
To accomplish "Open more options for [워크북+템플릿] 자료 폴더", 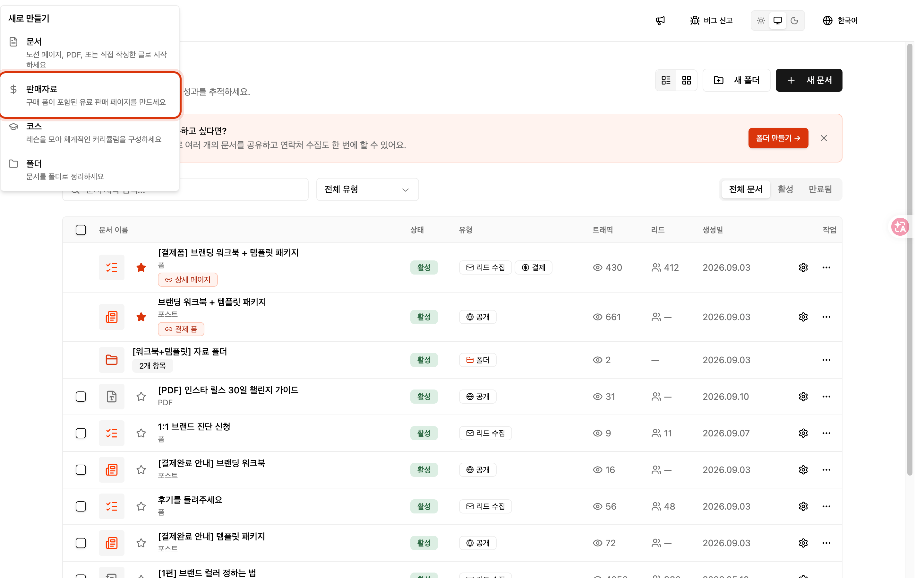I will click(x=826, y=360).
